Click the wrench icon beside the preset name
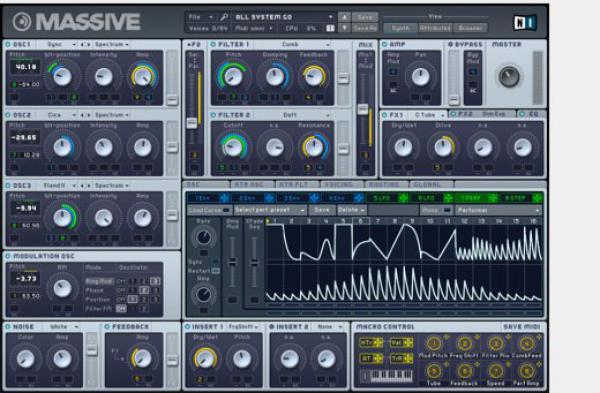600x393 pixels. coord(224,17)
